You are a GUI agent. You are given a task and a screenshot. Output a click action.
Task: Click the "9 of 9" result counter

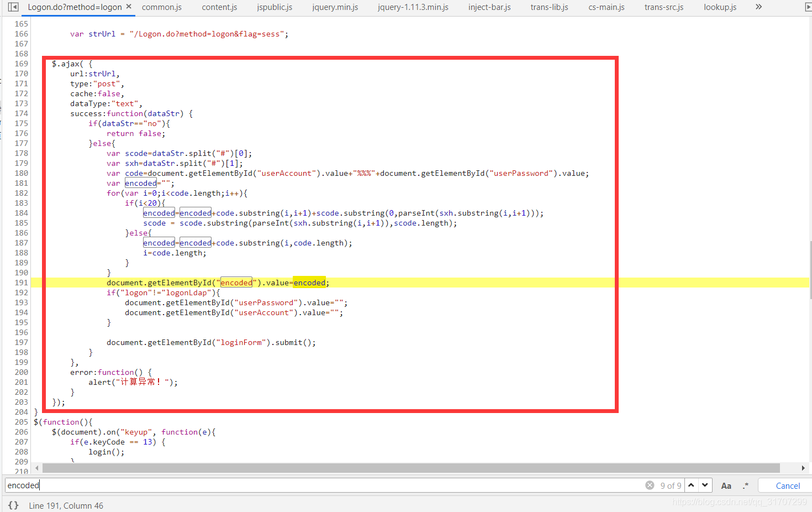point(671,485)
